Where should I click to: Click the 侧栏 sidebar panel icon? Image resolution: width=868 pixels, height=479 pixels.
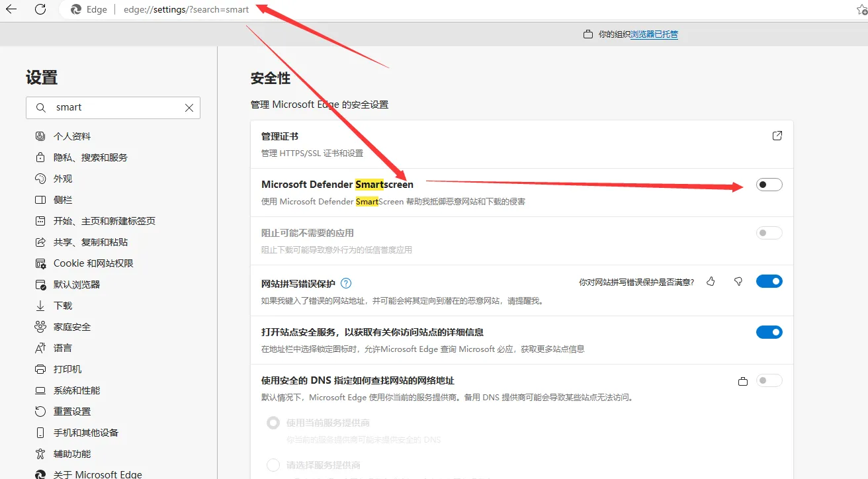click(x=40, y=200)
